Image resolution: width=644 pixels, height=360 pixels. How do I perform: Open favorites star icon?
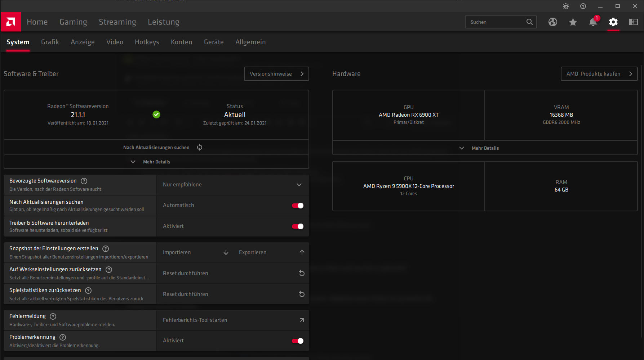573,22
